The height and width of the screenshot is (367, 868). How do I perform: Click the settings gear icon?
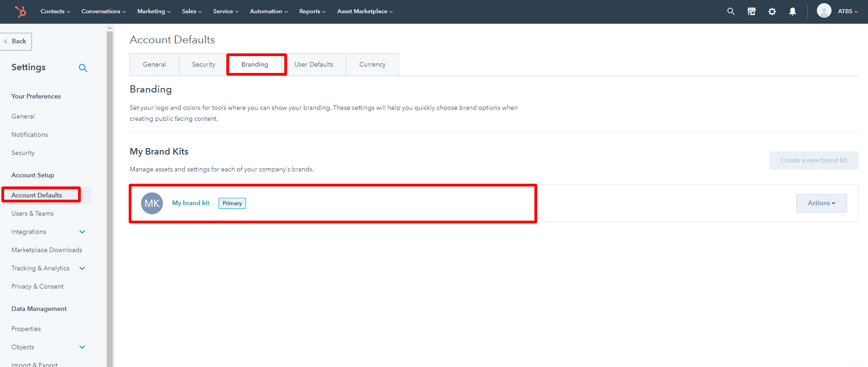tap(772, 11)
